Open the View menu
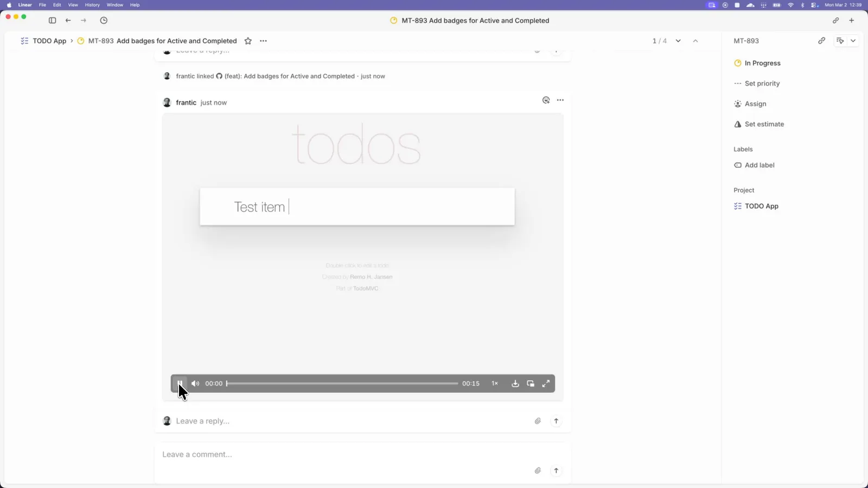This screenshot has width=868, height=488. (73, 5)
